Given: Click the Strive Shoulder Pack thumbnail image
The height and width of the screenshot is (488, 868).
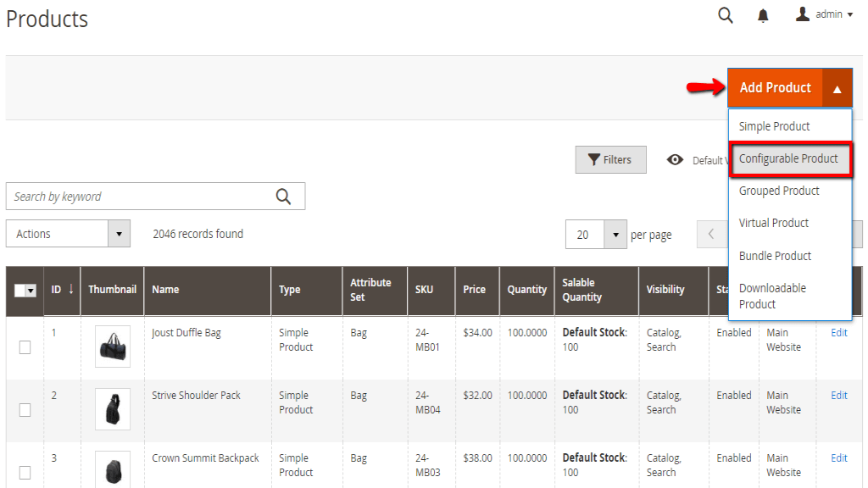Looking at the screenshot, I should click(x=113, y=409).
